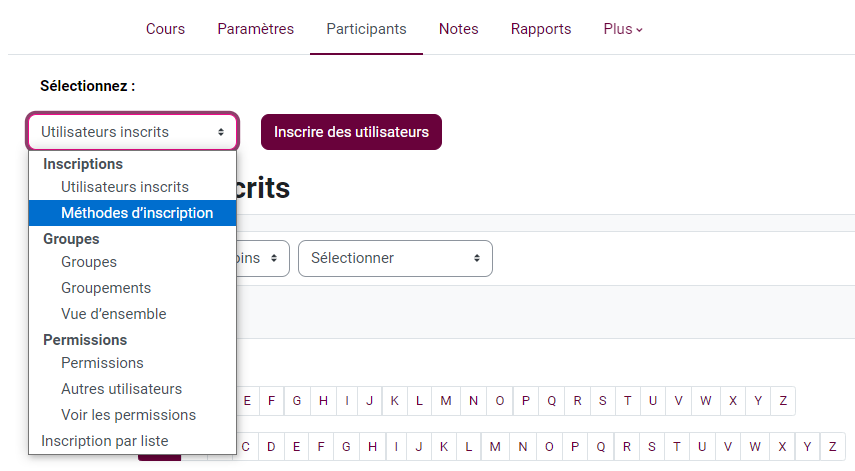Filter by letter Z in upper alphabet row
855x471 pixels.
click(783, 401)
